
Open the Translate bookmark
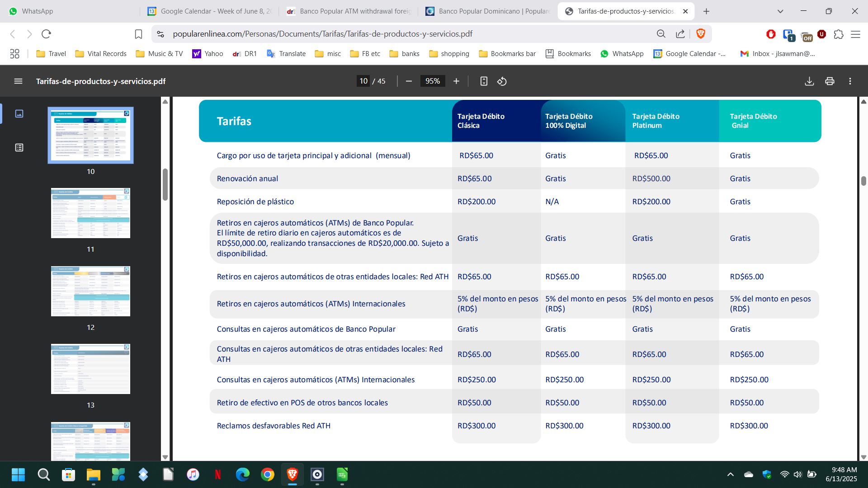point(286,54)
